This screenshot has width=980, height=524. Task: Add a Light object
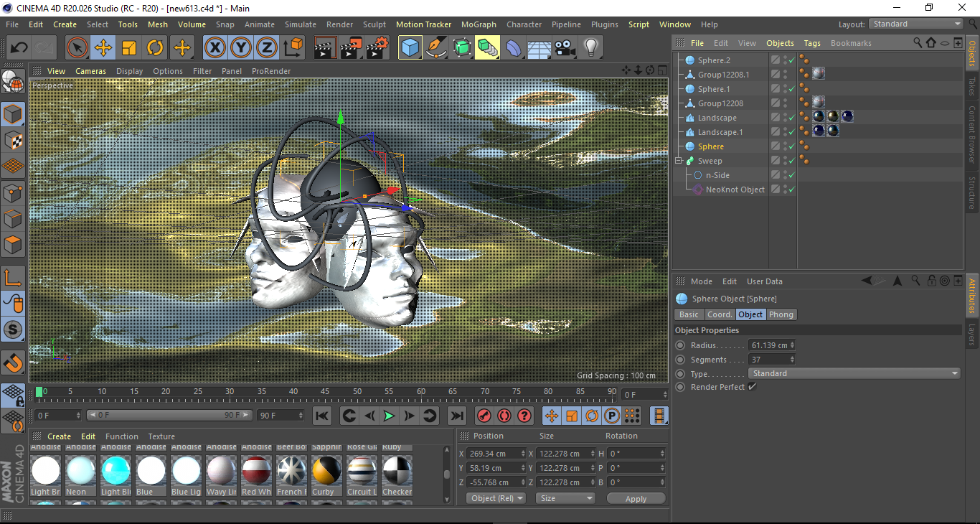[590, 48]
